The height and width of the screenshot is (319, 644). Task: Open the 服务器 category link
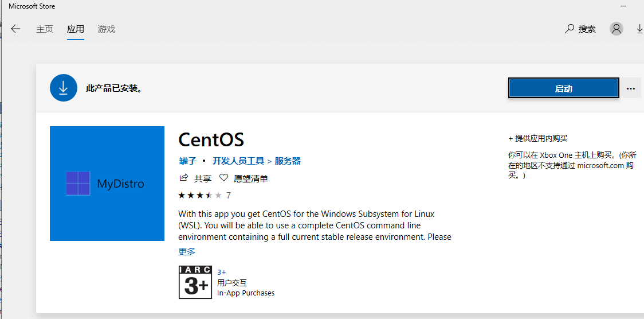point(288,161)
